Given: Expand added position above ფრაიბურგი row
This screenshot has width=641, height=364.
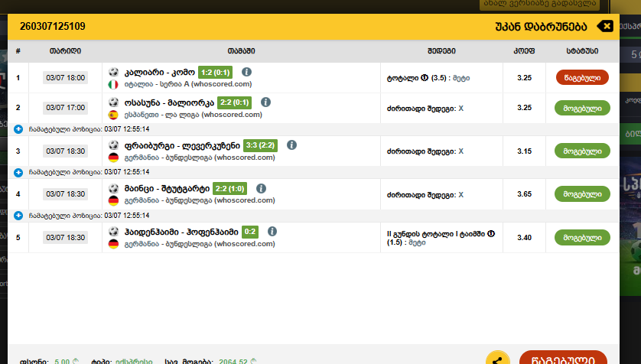Looking at the screenshot, I should 18,129.
